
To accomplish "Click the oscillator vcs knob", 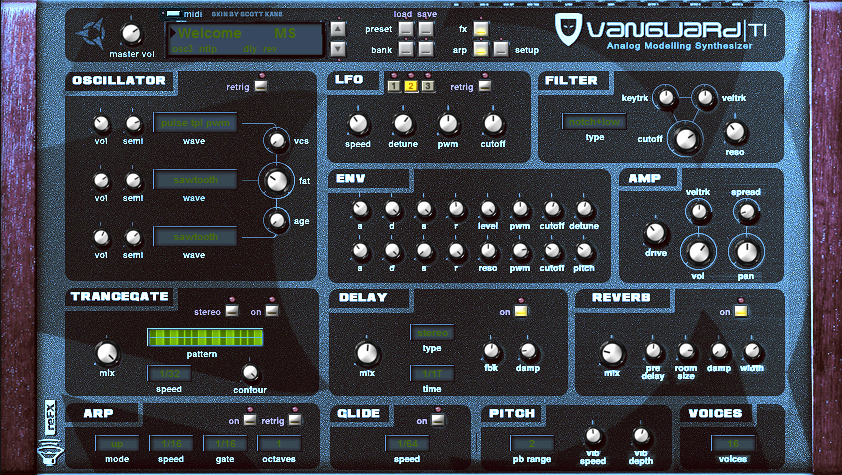I will coord(277,141).
